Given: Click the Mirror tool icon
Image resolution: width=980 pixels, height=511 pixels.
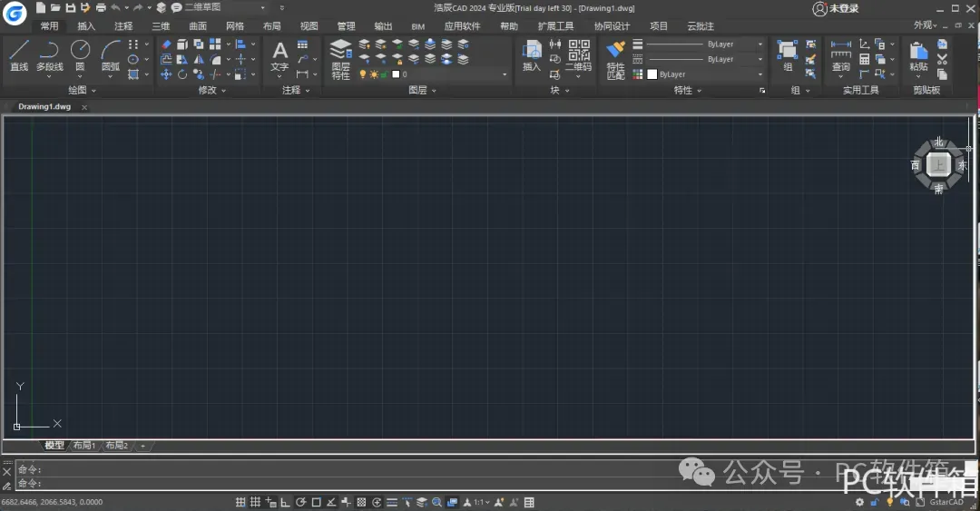Looking at the screenshot, I should [x=199, y=59].
